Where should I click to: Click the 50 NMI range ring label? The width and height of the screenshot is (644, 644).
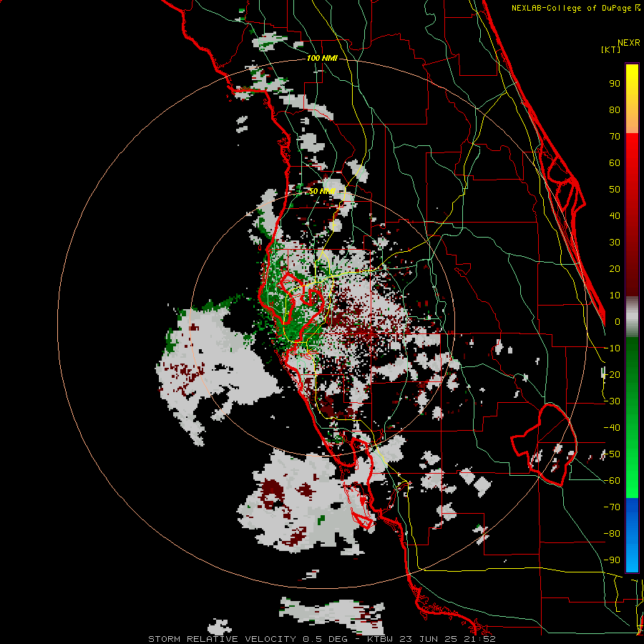tap(322, 191)
